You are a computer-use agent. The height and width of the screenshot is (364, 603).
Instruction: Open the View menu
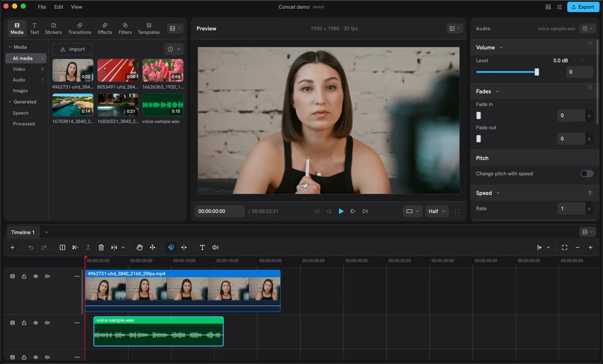pos(77,7)
